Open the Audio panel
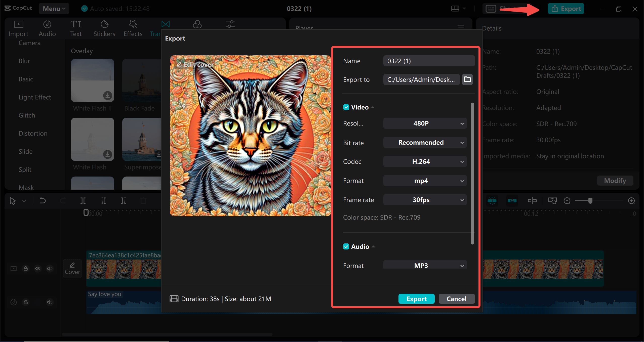Image resolution: width=644 pixels, height=342 pixels. (x=47, y=28)
